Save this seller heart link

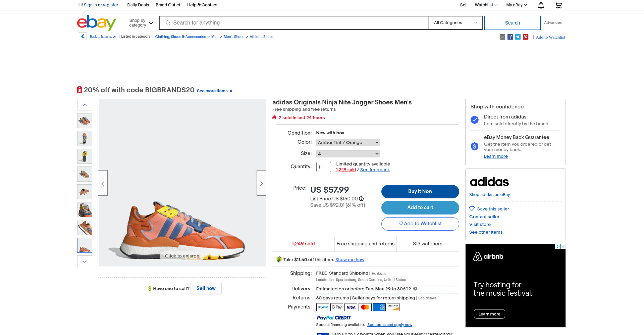tap(489, 209)
